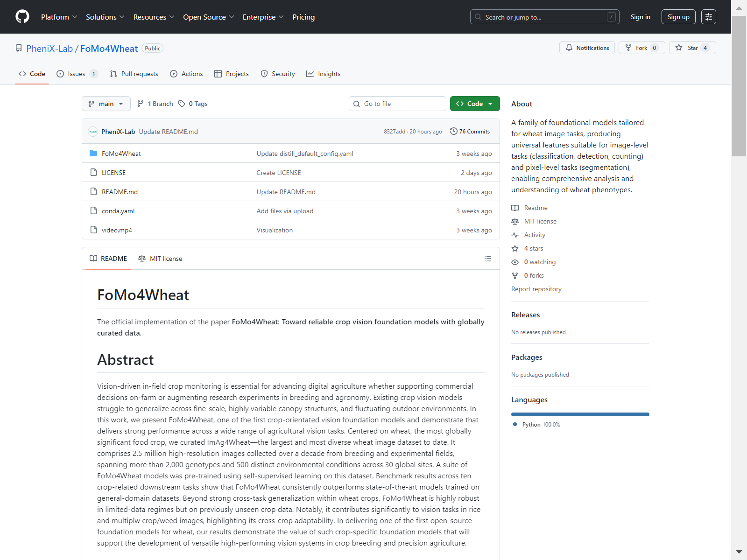This screenshot has height=560, width=747.
Task: Click the Notifications button
Action: coord(587,48)
